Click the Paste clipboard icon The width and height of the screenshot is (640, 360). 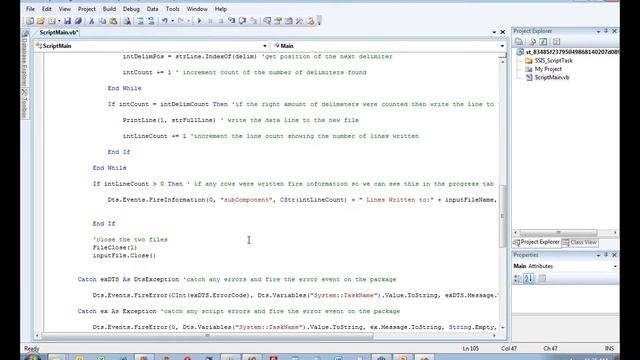tap(113, 21)
